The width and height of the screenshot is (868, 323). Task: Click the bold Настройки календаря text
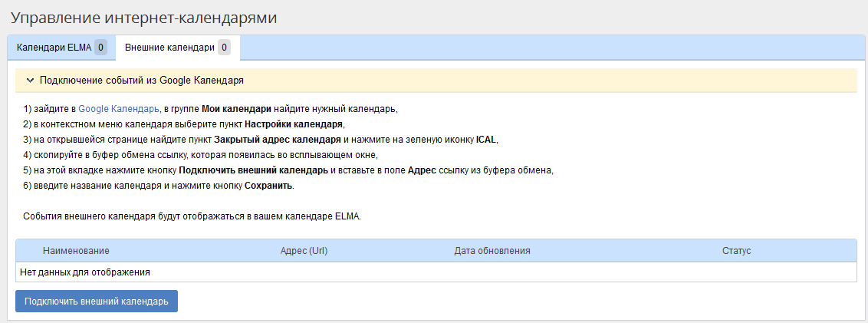pos(295,124)
